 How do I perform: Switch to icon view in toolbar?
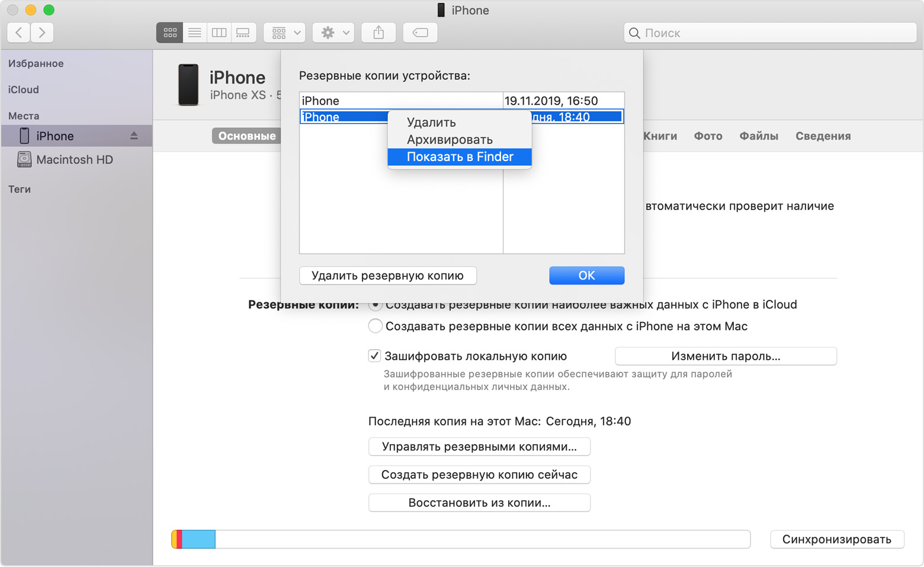click(170, 33)
